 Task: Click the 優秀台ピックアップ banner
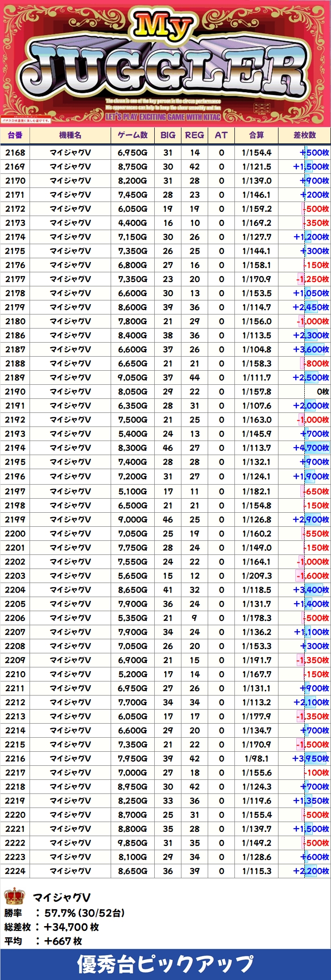[x=165, y=965]
